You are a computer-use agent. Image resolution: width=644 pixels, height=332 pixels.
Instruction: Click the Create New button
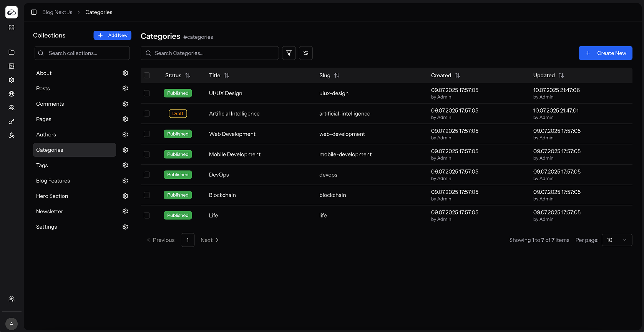(x=606, y=53)
